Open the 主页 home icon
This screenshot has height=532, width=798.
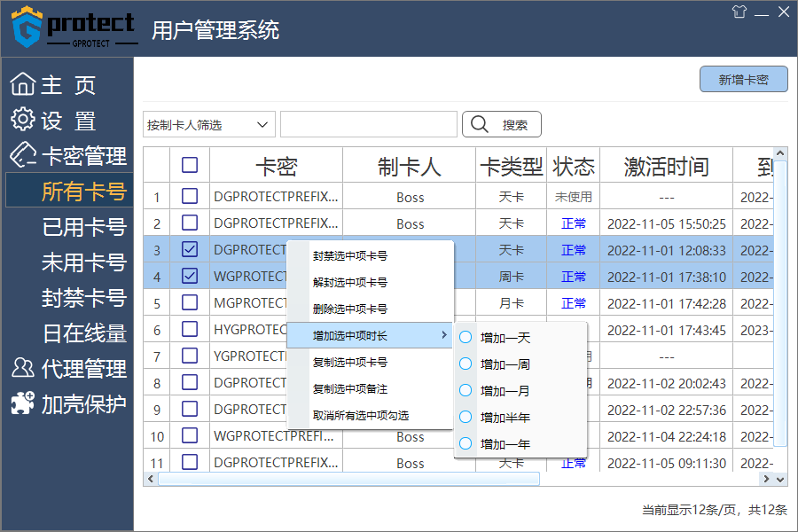pos(23,84)
